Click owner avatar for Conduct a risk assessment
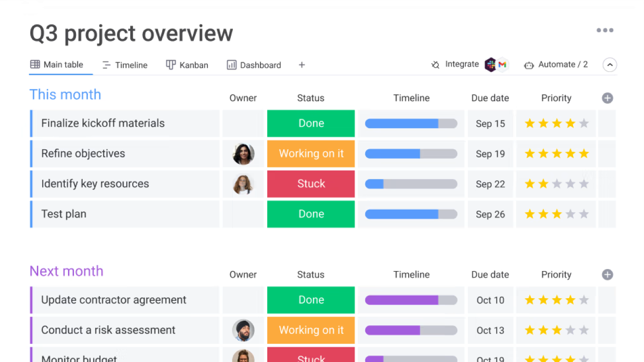The width and height of the screenshot is (644, 362). (x=243, y=330)
